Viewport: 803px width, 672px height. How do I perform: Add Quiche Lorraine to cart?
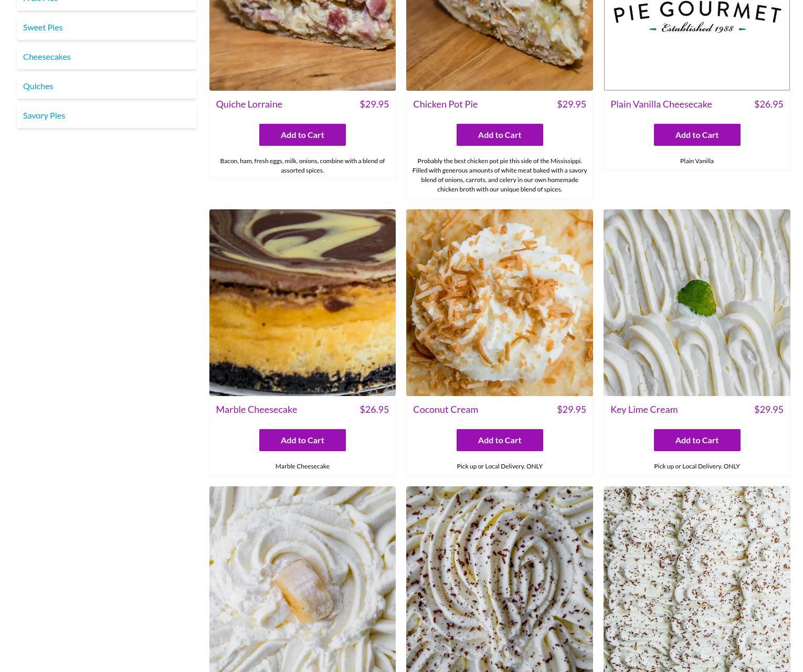(x=302, y=135)
